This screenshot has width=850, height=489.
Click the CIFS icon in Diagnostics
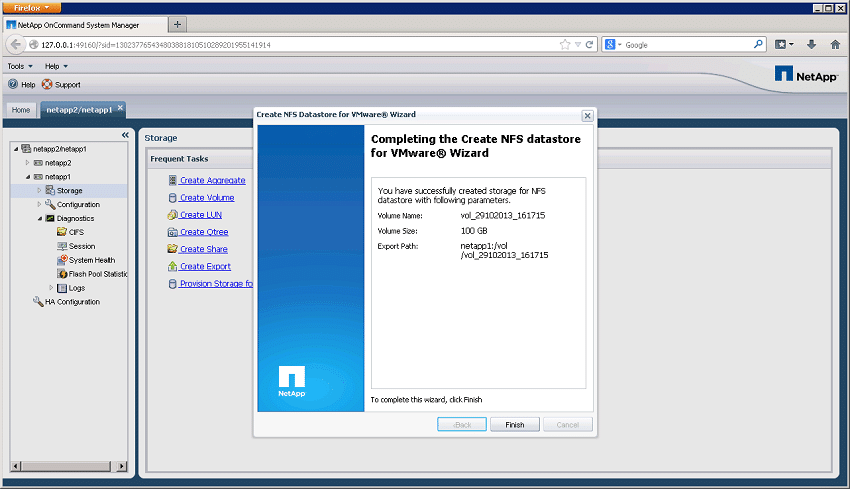62,231
